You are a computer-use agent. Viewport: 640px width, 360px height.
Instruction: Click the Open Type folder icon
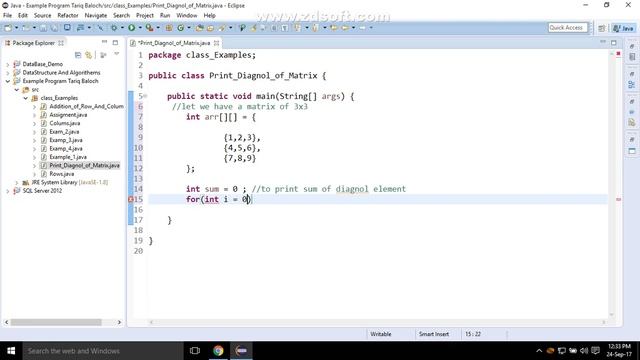click(x=200, y=28)
